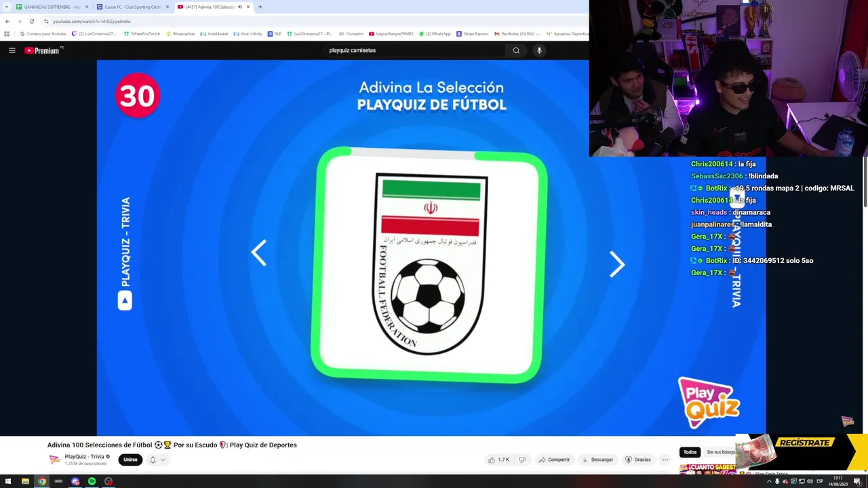This screenshot has width=868, height=488.
Task: Send thanks with Gracias button
Action: (637, 460)
